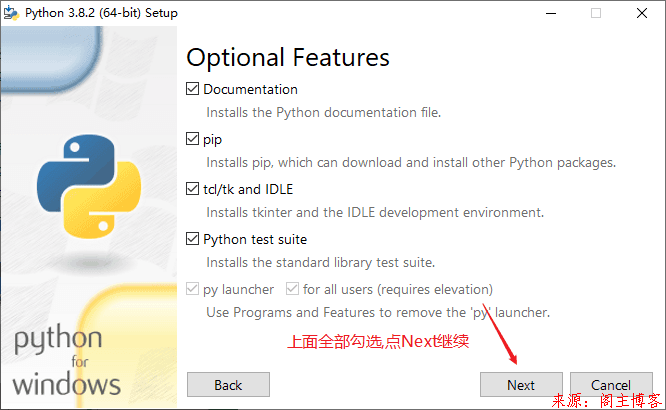Image resolution: width=666 pixels, height=410 pixels.
Task: Click the 'Python 3.8.2 (64-bit) Setup' title
Action: tap(101, 13)
